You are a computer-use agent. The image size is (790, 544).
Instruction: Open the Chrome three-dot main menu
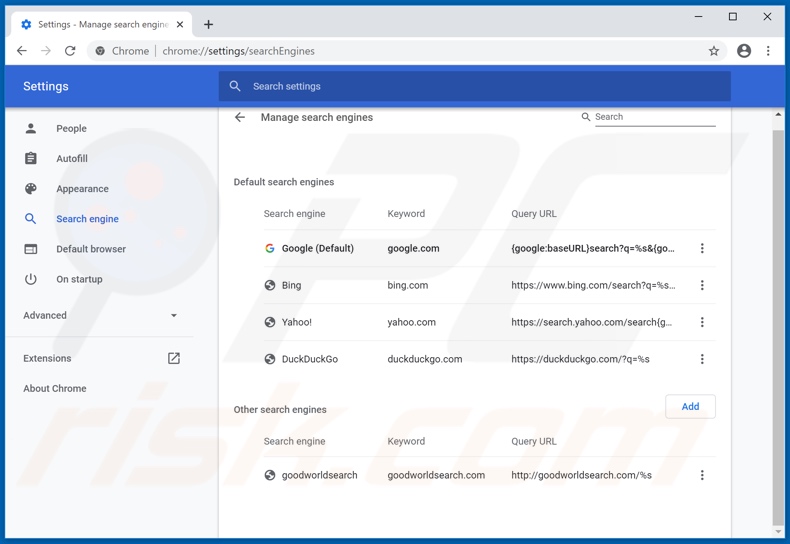click(x=768, y=51)
